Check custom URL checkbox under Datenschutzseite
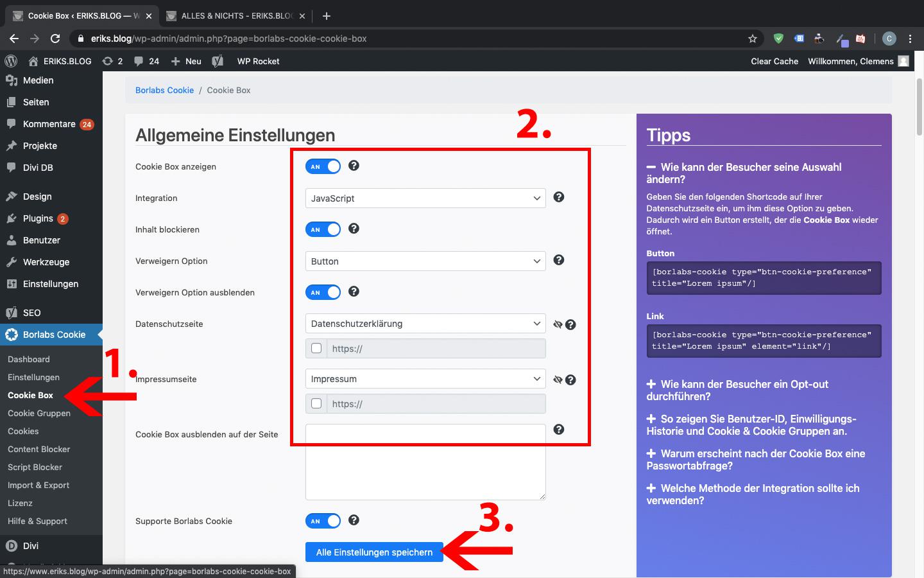924x578 pixels. pyautogui.click(x=316, y=348)
